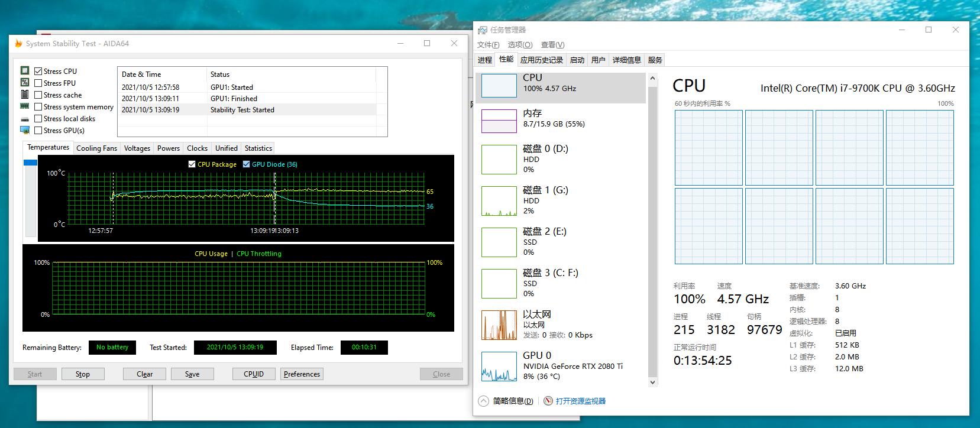The width and height of the screenshot is (980, 428).
Task: Click the Resource Monitor icon beside 打开资源监视器
Action: pyautogui.click(x=548, y=401)
